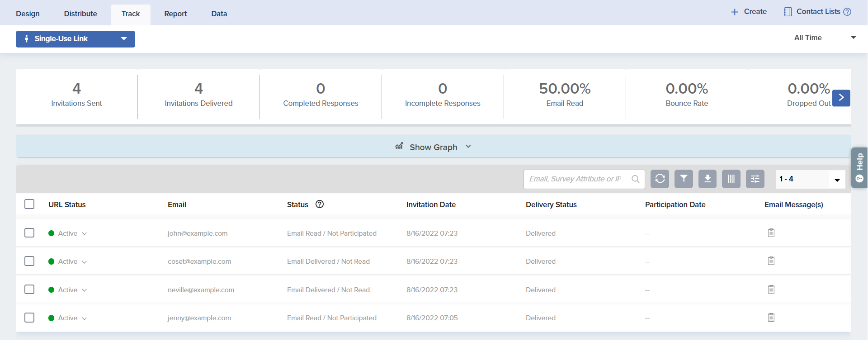Viewport: 868px width, 342px height.
Task: Check the box for coset@example.com row
Action: [29, 261]
